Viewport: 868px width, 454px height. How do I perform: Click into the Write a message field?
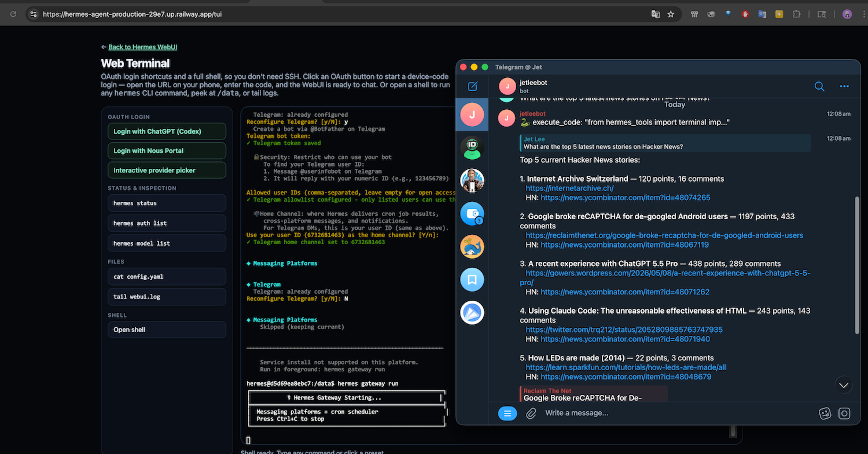[677, 413]
